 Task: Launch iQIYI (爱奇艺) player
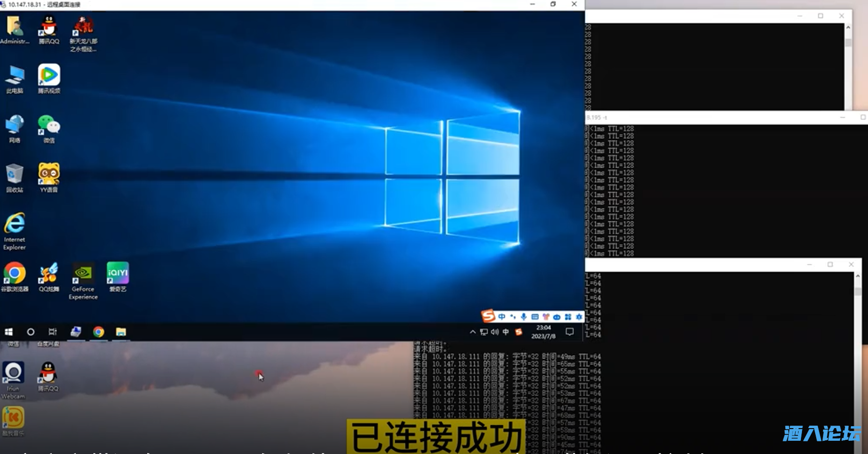117,274
